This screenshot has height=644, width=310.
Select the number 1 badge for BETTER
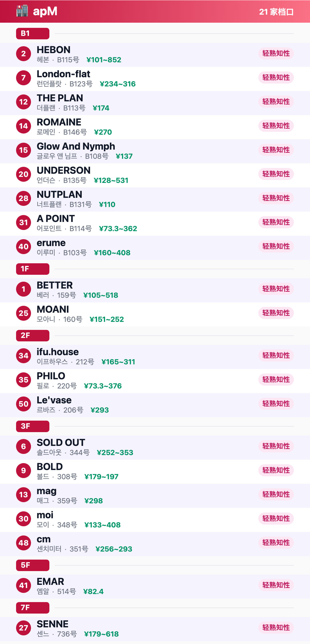click(24, 289)
